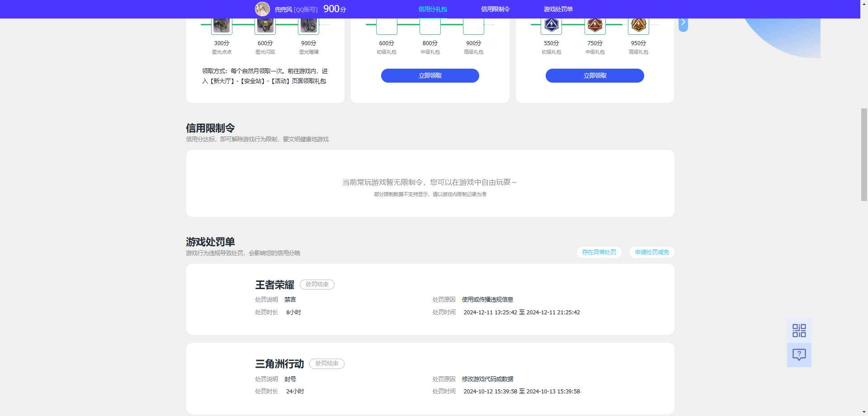Viewport: 868px width, 416px height.
Task: Click the user avatar in the header
Action: click(262, 9)
